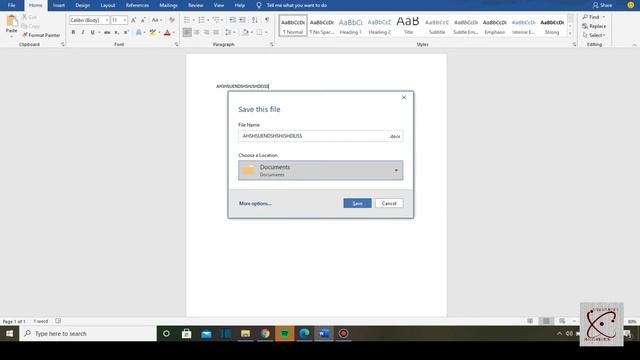This screenshot has height=360, width=640.
Task: Open the Font dialog launcher
Action: click(x=176, y=44)
